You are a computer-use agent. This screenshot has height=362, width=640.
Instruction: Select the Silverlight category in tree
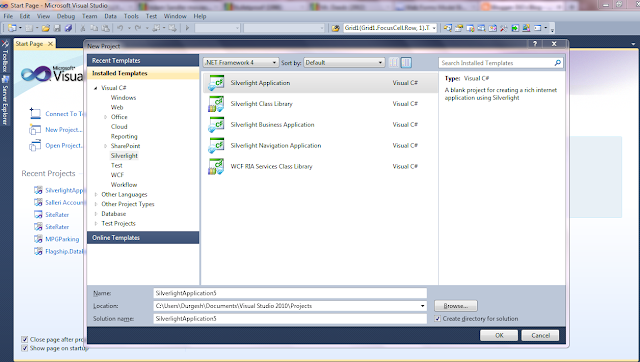(x=124, y=155)
